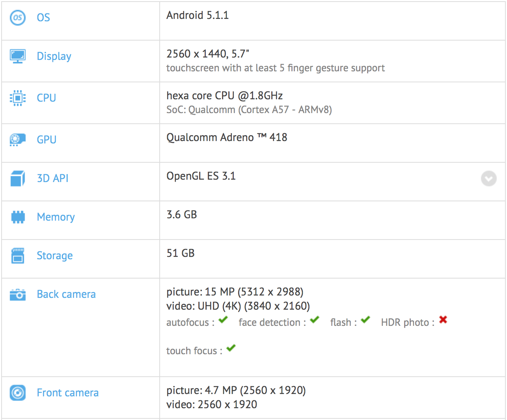The image size is (507, 420).
Task: Click the Display monitor icon
Action: pos(18,56)
